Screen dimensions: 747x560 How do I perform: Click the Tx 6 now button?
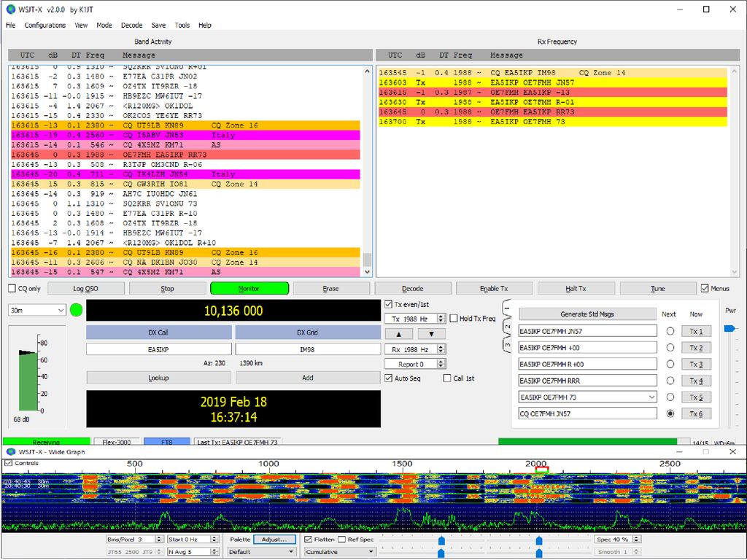[696, 414]
